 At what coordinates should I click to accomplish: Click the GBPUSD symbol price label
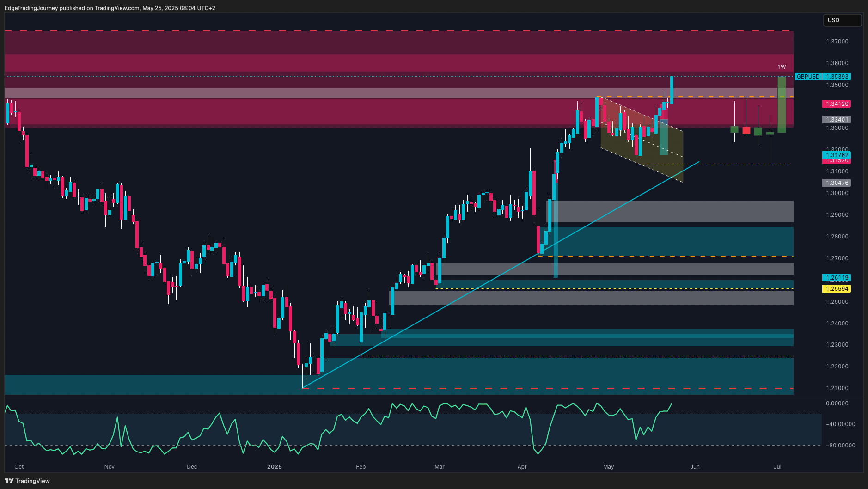[808, 77]
